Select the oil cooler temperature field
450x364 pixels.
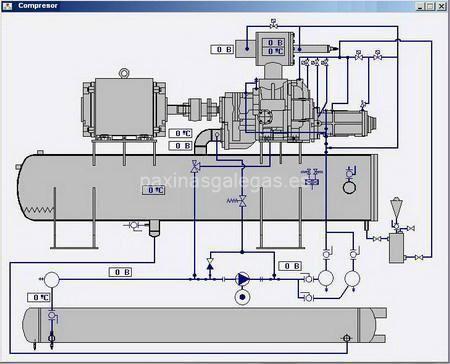click(39, 297)
